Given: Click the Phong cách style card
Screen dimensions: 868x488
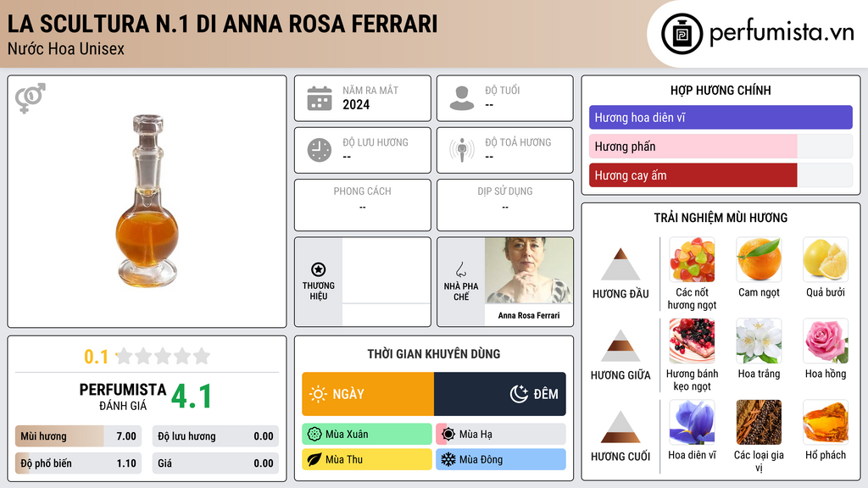Looking at the screenshot, I should click(x=363, y=205).
